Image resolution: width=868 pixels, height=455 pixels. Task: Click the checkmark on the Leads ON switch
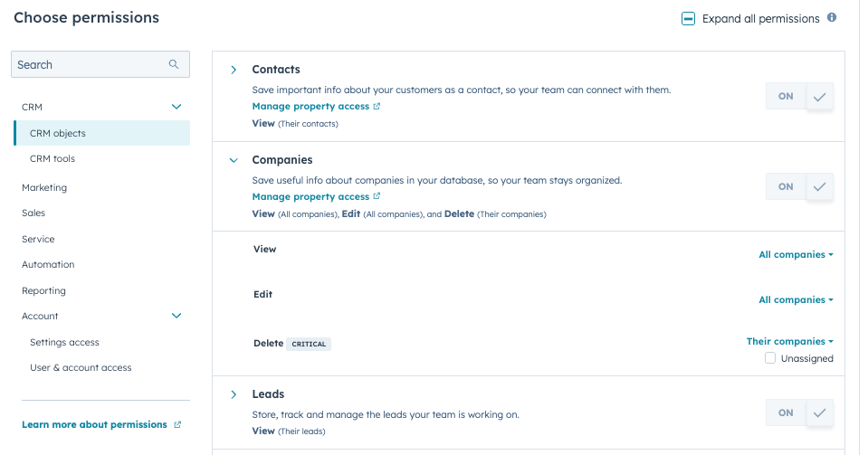pyautogui.click(x=819, y=412)
